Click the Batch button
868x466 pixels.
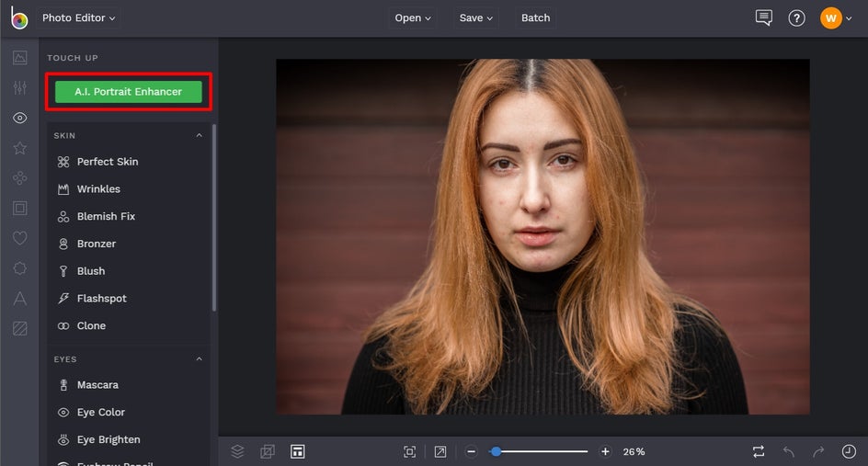535,17
